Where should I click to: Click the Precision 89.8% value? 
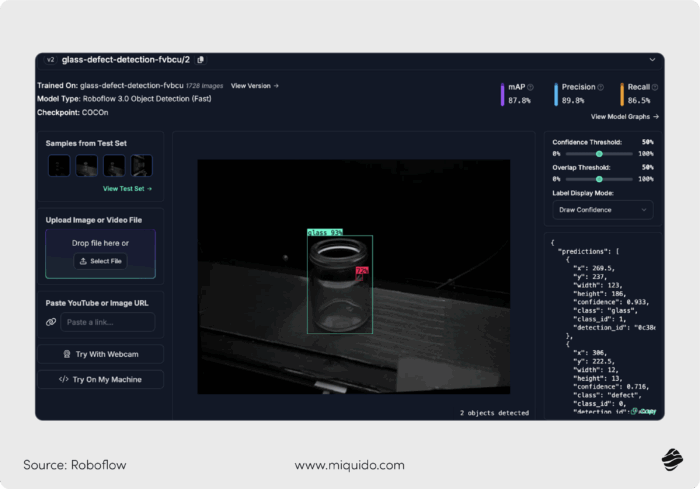[573, 100]
